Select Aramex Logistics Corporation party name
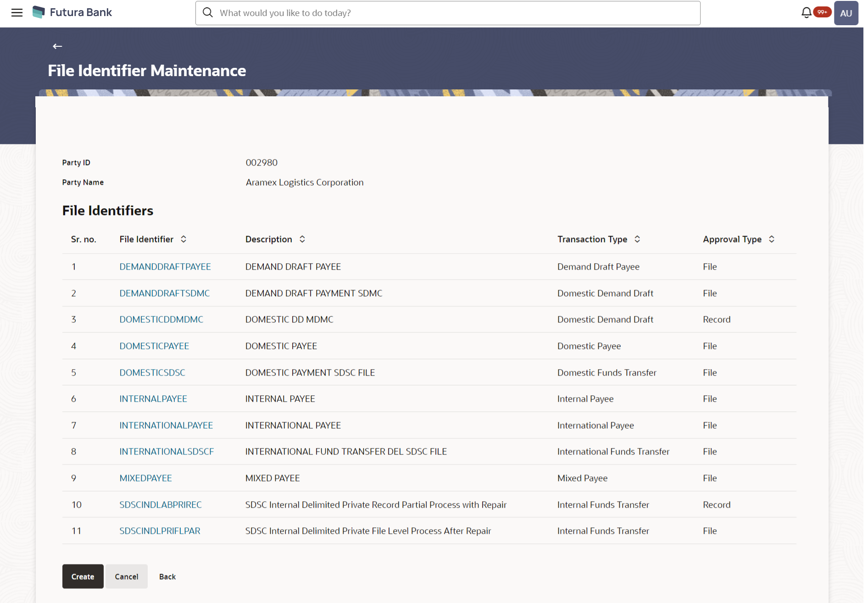Viewport: 868px width, 603px height. (x=305, y=182)
